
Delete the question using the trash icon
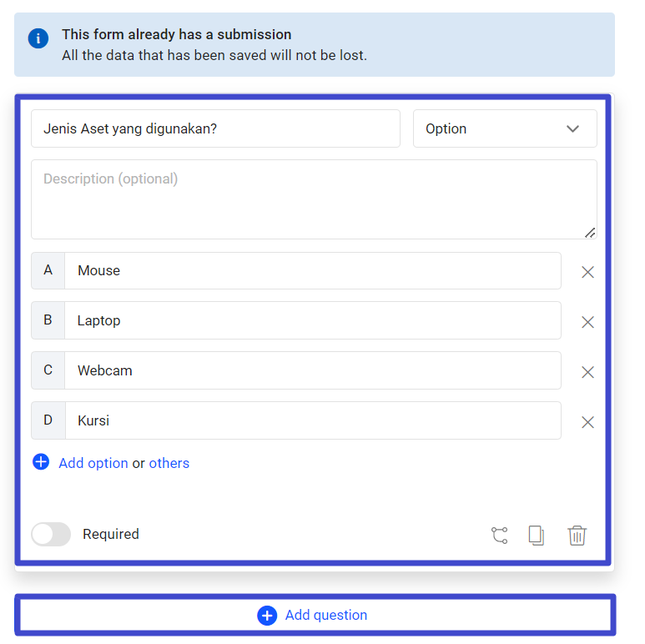tap(577, 536)
